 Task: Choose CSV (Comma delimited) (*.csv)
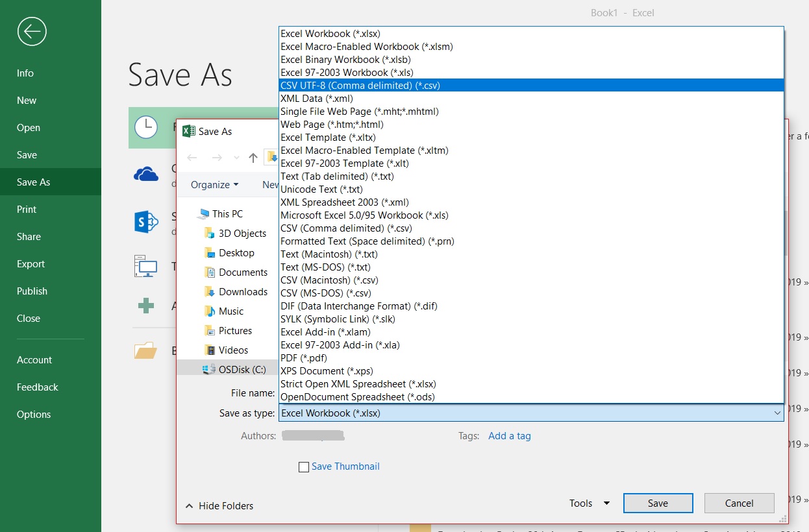[531, 228]
